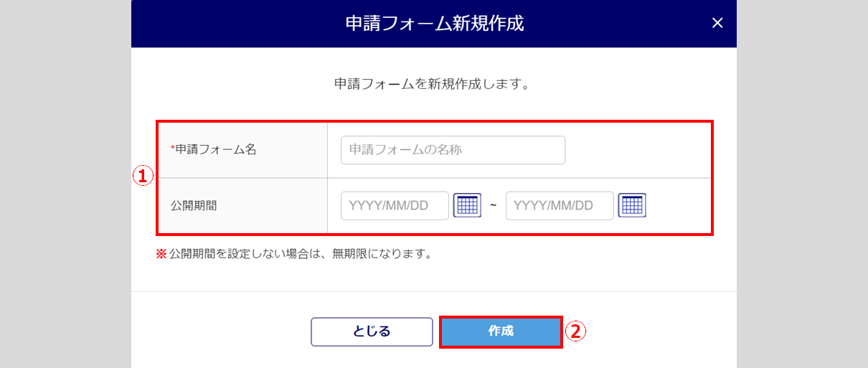
Task: Click the 申請フォーム名 text field
Action: 453,150
